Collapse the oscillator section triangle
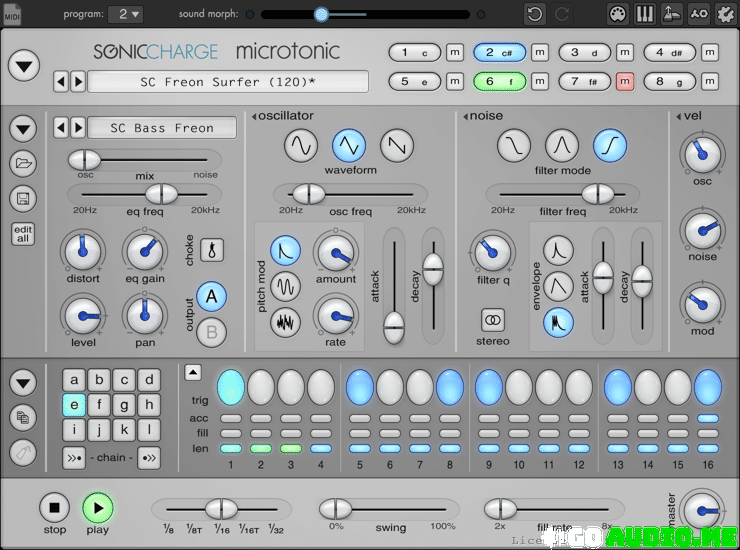Image resolution: width=740 pixels, height=550 pixels. coord(254,116)
